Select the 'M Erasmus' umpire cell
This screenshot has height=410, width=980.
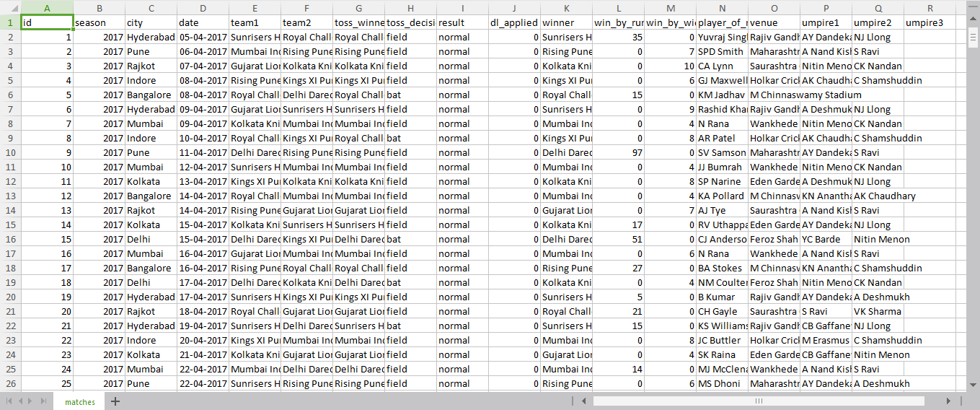[x=826, y=340]
